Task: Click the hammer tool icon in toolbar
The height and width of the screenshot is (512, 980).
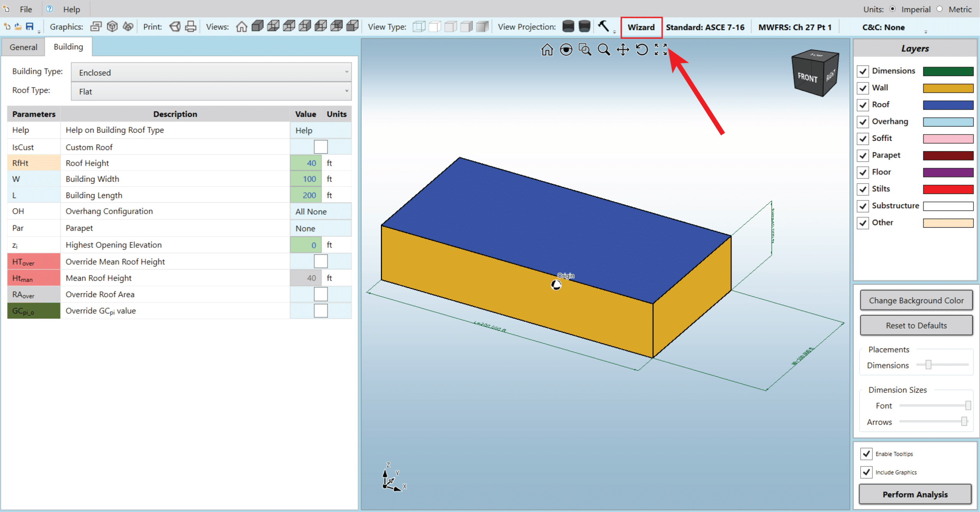Action: (x=603, y=26)
